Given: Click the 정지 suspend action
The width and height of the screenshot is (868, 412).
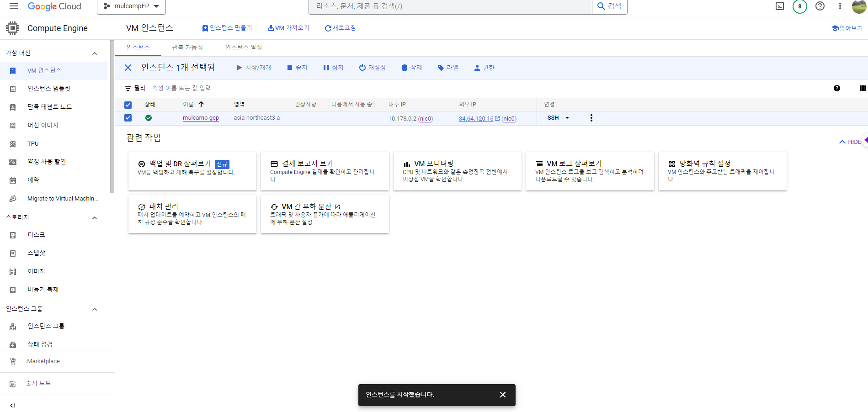Looking at the screenshot, I should click(x=333, y=68).
